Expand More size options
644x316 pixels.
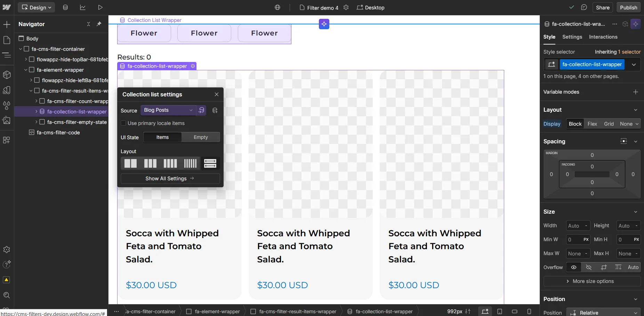(x=592, y=281)
